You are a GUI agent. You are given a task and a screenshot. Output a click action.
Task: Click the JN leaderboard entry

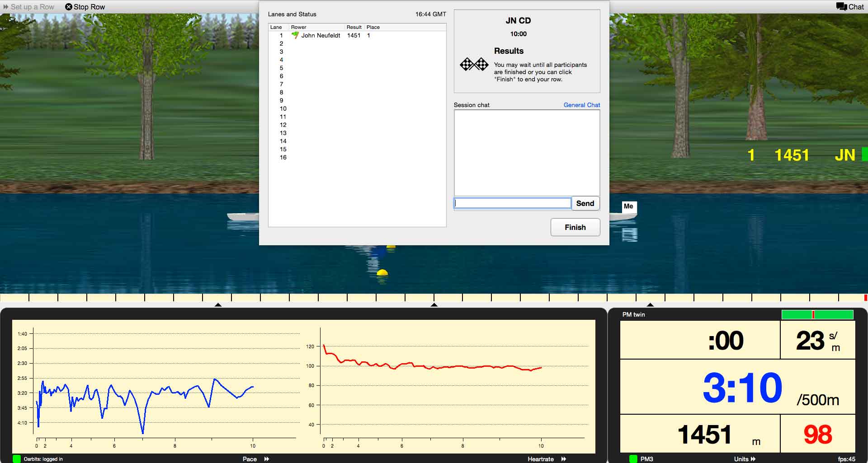[844, 155]
